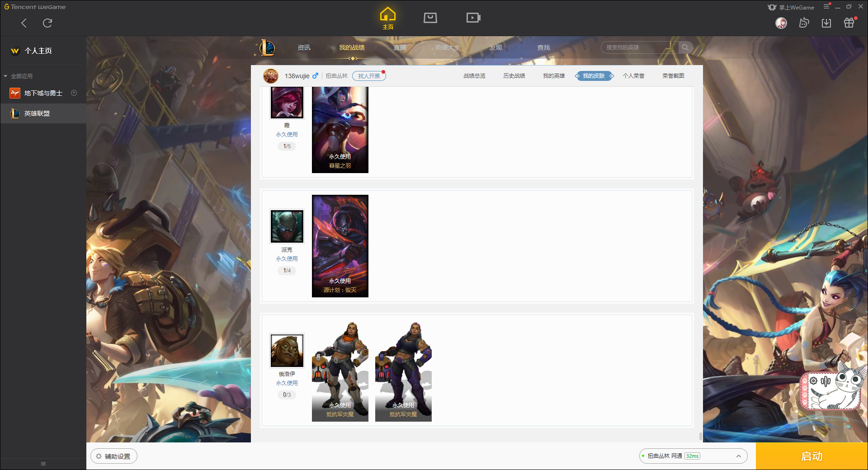Open the main menu hamburger icon
Screen dimensions: 868x470
[x=826, y=6]
